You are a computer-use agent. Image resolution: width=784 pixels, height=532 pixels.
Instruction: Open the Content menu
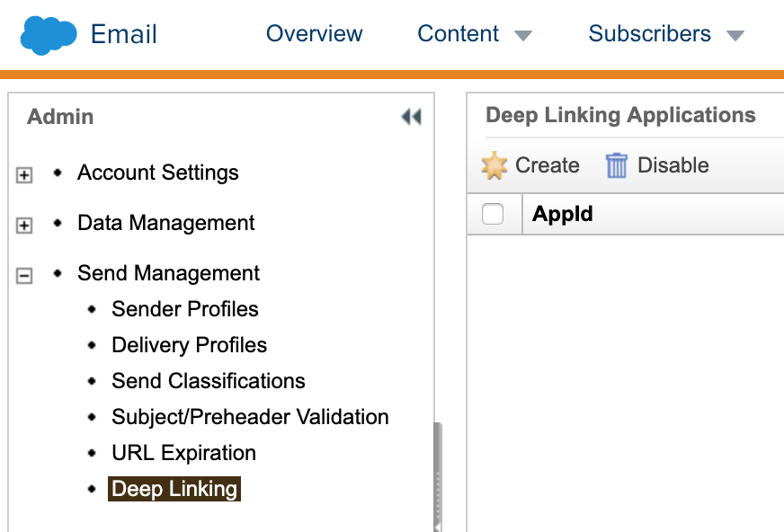pos(458,34)
